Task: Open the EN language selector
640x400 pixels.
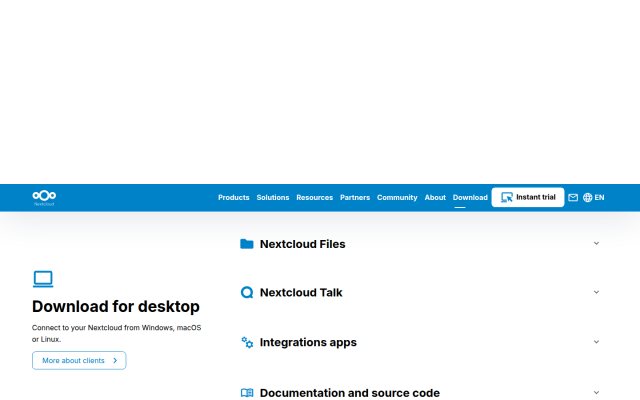Action: pyautogui.click(x=593, y=198)
